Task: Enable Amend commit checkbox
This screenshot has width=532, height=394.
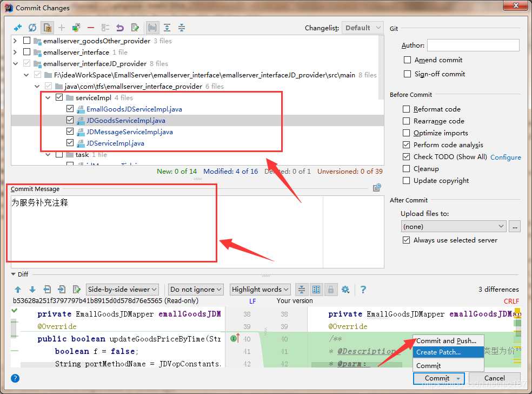Action: pyautogui.click(x=407, y=60)
